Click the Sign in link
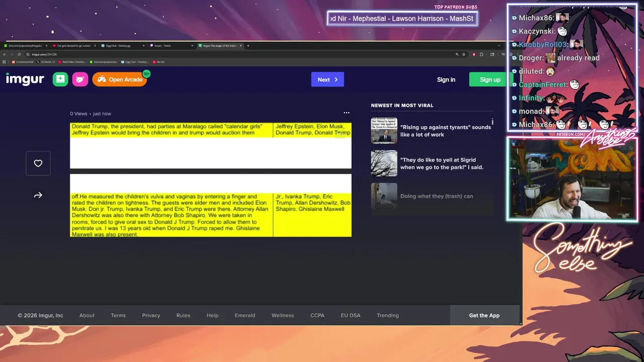 click(x=446, y=79)
